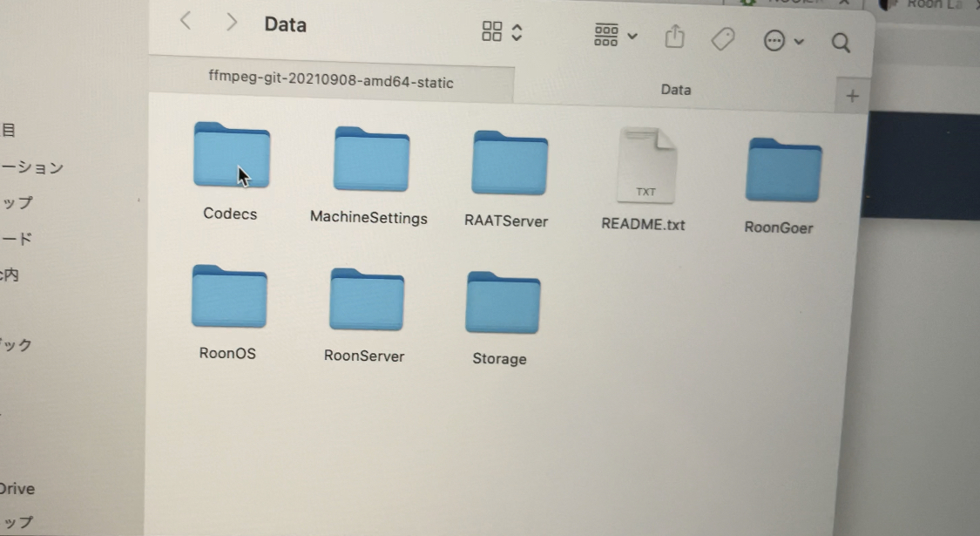Switch to icon grid view
The image size is (980, 536).
point(492,31)
